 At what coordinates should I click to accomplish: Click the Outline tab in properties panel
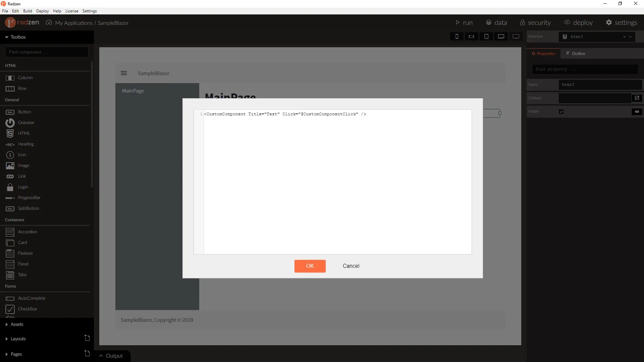(x=576, y=53)
